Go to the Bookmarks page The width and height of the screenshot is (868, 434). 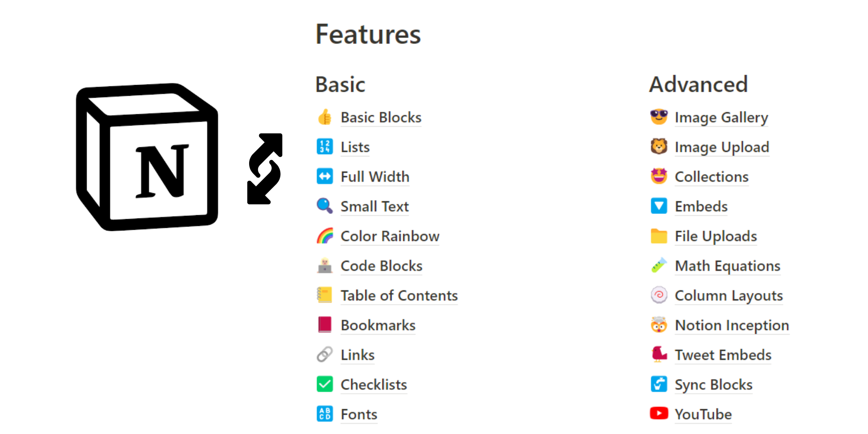pyautogui.click(x=378, y=325)
